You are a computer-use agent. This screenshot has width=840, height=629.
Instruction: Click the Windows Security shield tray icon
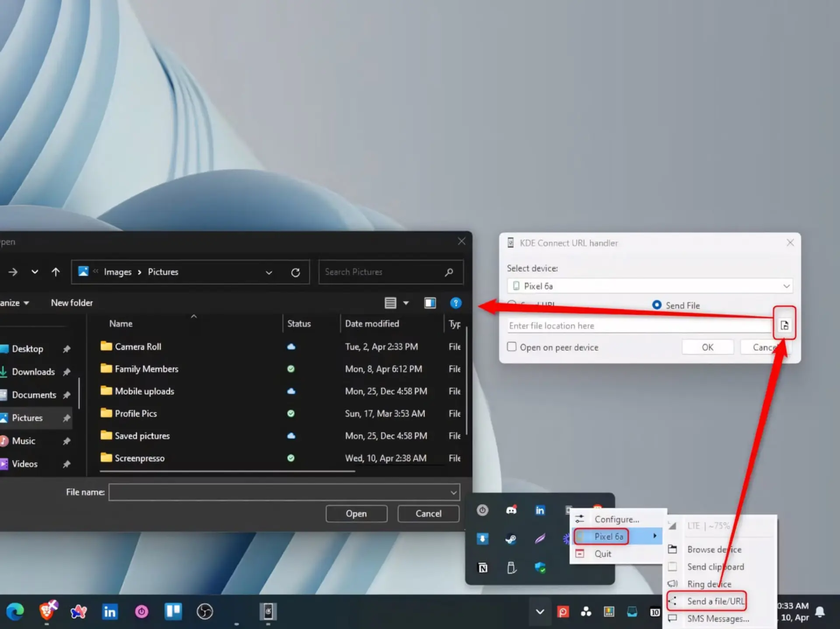(x=540, y=568)
